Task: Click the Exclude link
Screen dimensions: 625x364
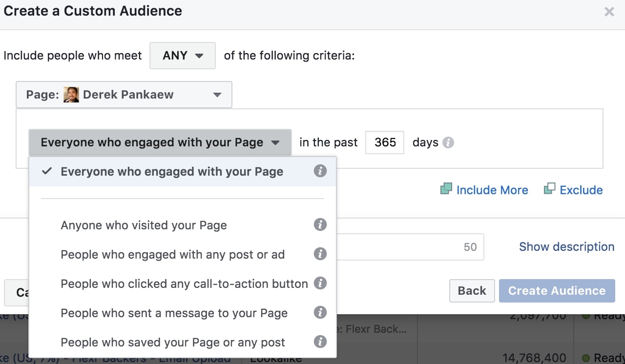Action: pyautogui.click(x=581, y=190)
